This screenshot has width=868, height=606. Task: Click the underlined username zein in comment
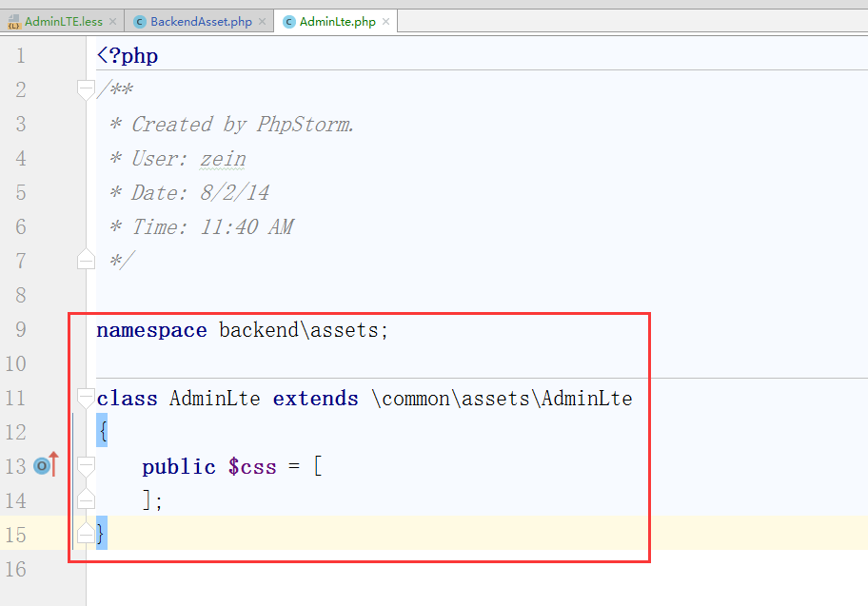pyautogui.click(x=223, y=159)
